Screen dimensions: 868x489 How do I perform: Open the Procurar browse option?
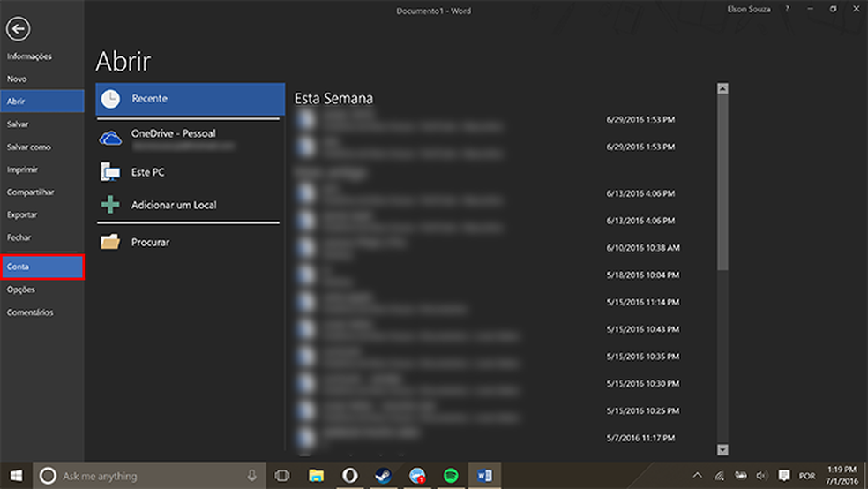pos(190,243)
